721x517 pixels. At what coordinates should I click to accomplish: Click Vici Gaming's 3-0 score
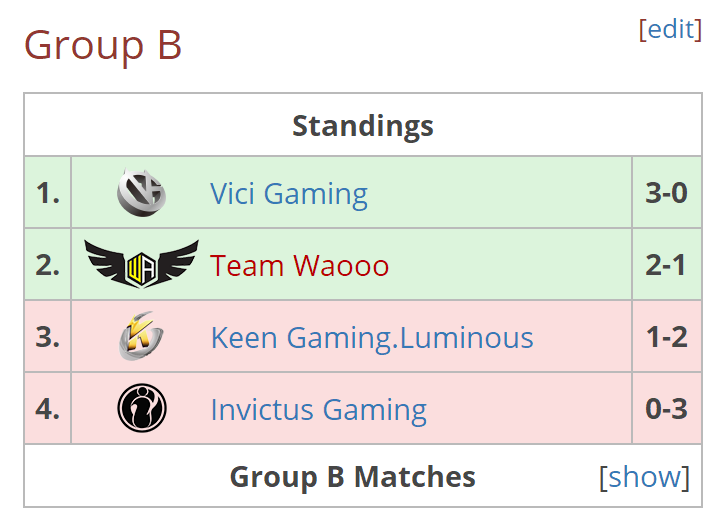(666, 192)
